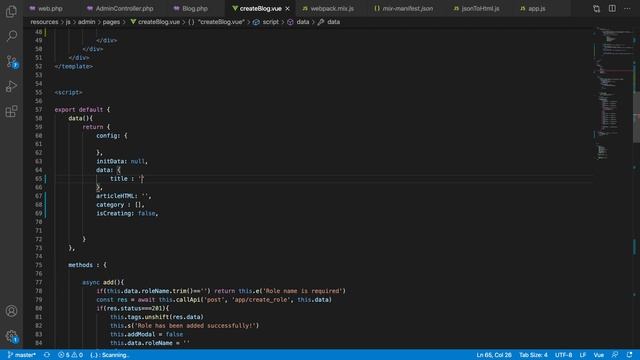Click the resources breadcrumb segment
Image resolution: width=640 pixels, height=360 pixels.
point(44,22)
